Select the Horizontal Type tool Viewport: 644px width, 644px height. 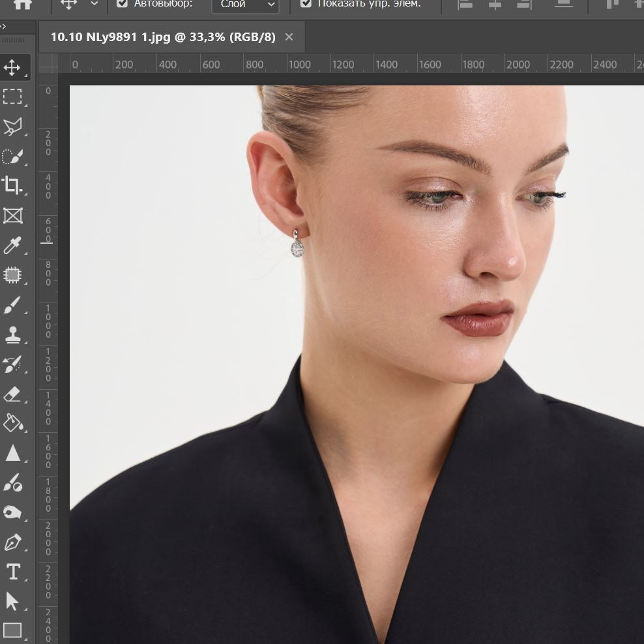click(12, 572)
